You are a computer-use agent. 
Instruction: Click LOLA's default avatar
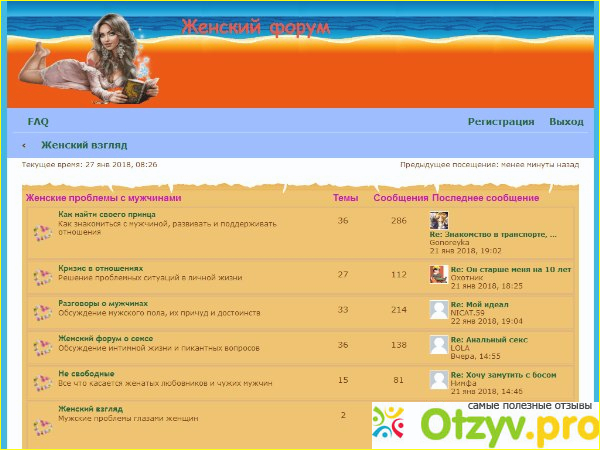pos(438,344)
